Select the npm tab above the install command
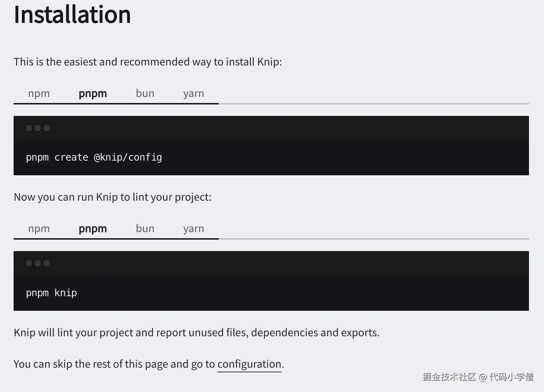Screen dimensions: 544x392 coord(39,93)
